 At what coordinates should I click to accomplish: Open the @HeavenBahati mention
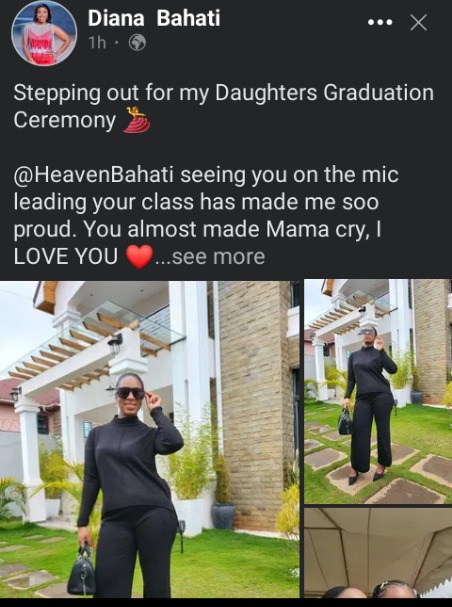[93, 175]
